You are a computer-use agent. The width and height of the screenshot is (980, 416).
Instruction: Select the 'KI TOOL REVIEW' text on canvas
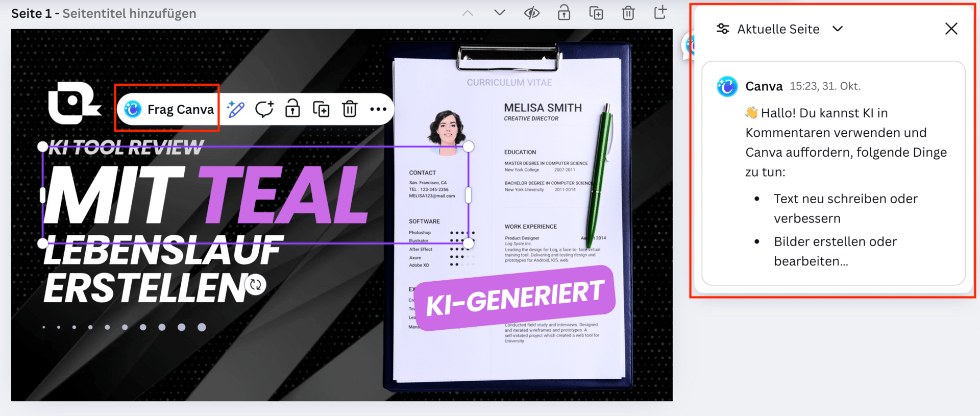pos(126,148)
